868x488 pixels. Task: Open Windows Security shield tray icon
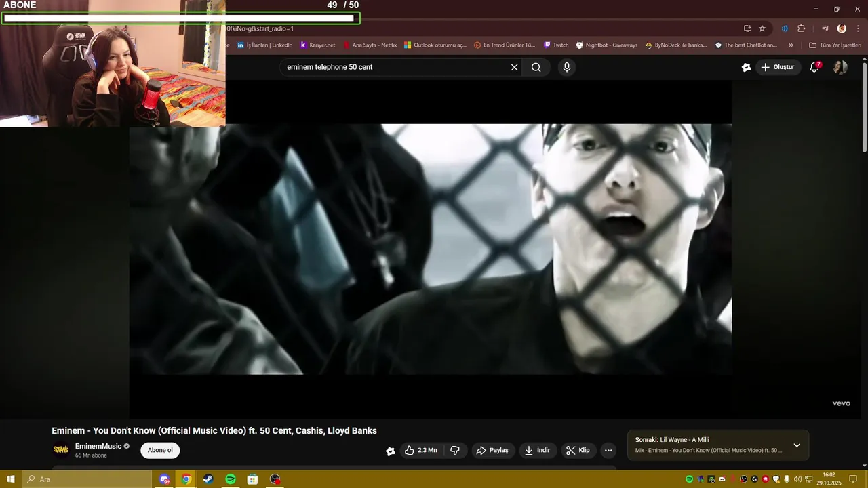point(776,479)
